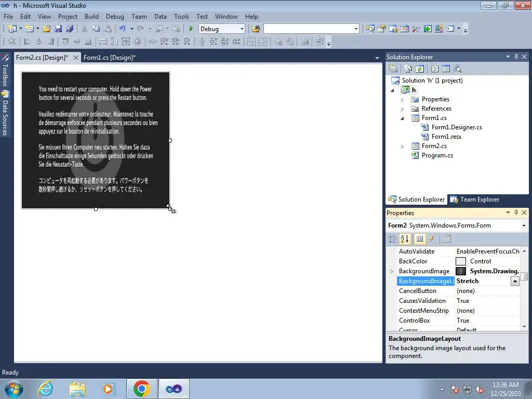Click the Find in Files icon
This screenshot has width=532, height=399.
[256, 29]
